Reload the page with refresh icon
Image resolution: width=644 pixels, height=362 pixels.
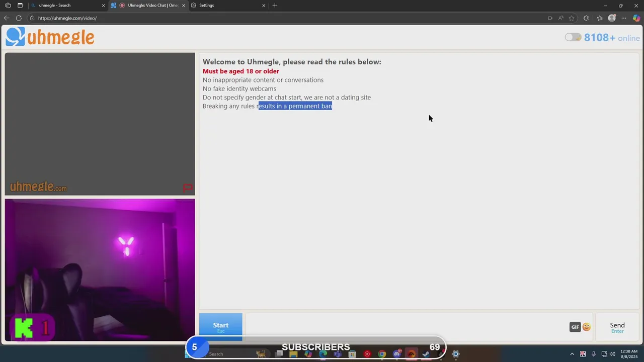point(19,18)
